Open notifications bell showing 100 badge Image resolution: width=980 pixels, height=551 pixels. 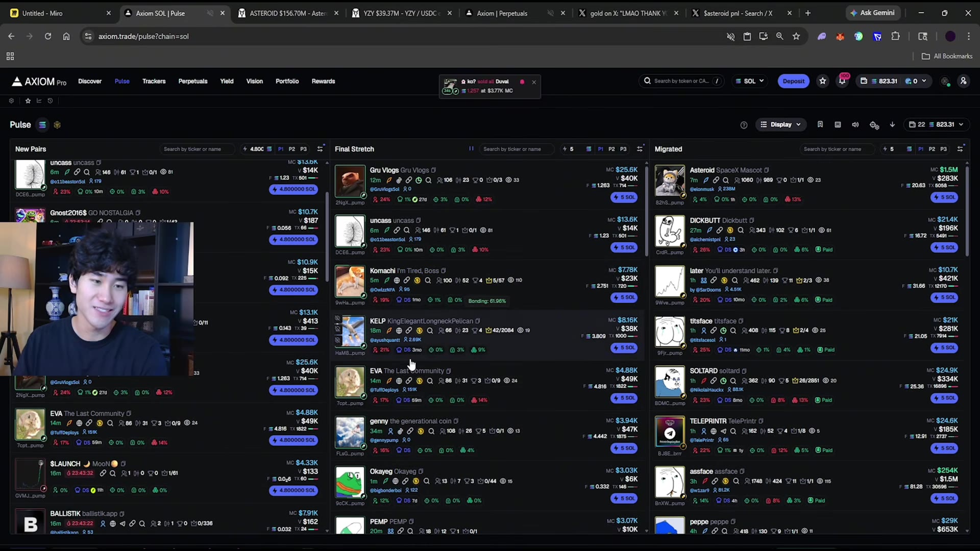pyautogui.click(x=842, y=81)
